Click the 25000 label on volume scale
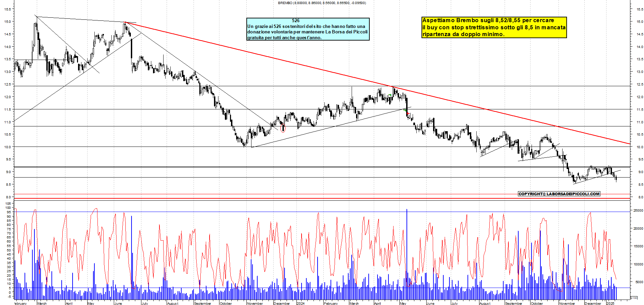 638,211
